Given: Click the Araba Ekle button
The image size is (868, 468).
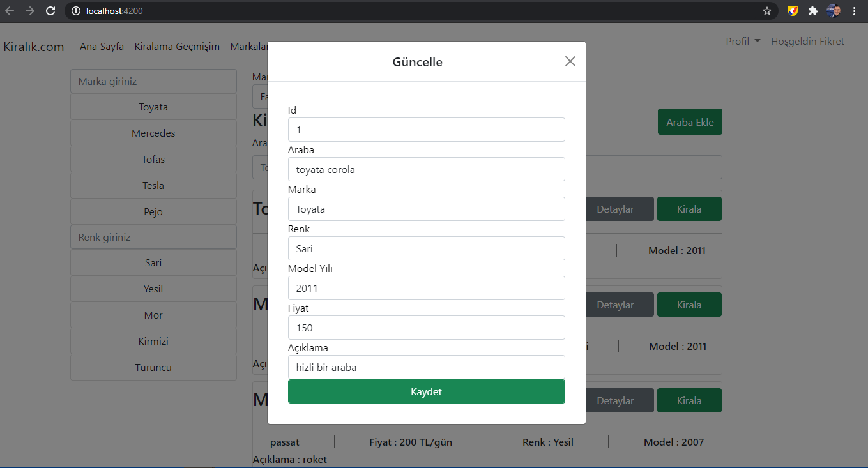Looking at the screenshot, I should coord(690,121).
